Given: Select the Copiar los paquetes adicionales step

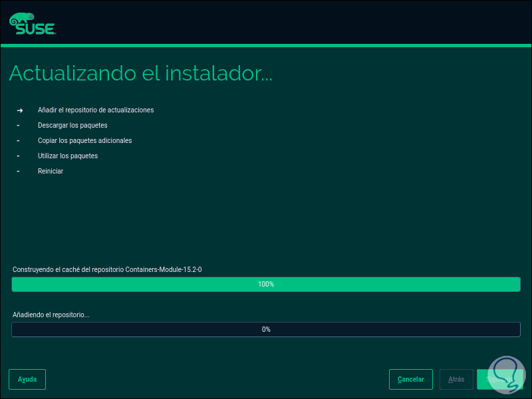Looking at the screenshot, I should click(x=84, y=140).
